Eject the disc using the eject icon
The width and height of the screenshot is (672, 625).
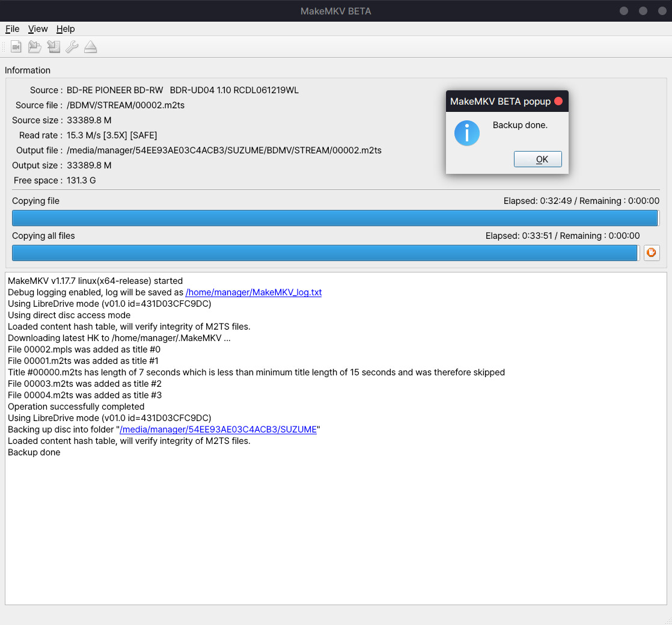[91, 47]
